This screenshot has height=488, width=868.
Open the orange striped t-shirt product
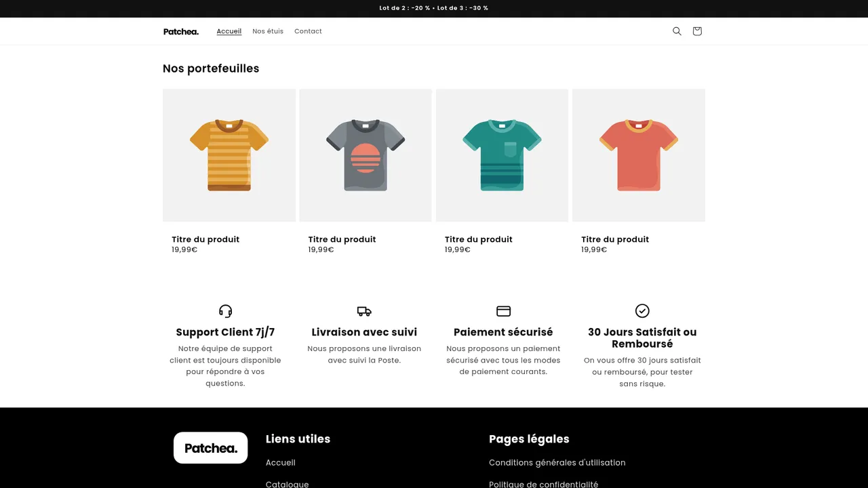click(229, 155)
